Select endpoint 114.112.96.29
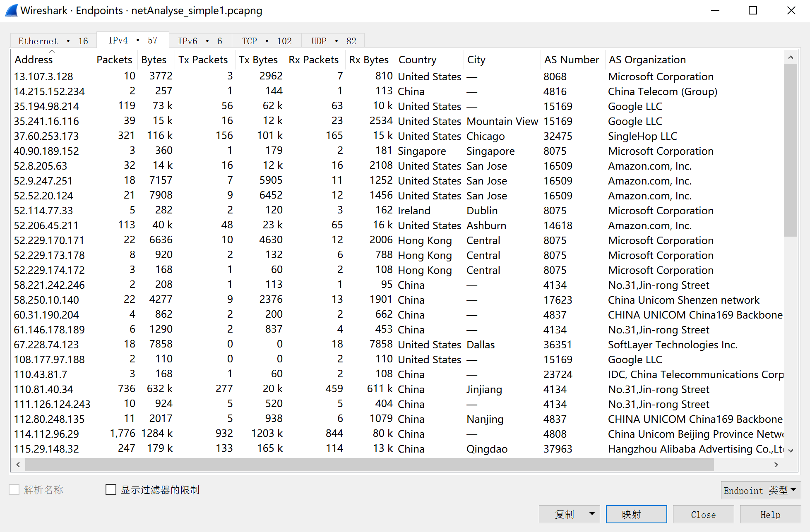The height and width of the screenshot is (532, 810). 397,434
